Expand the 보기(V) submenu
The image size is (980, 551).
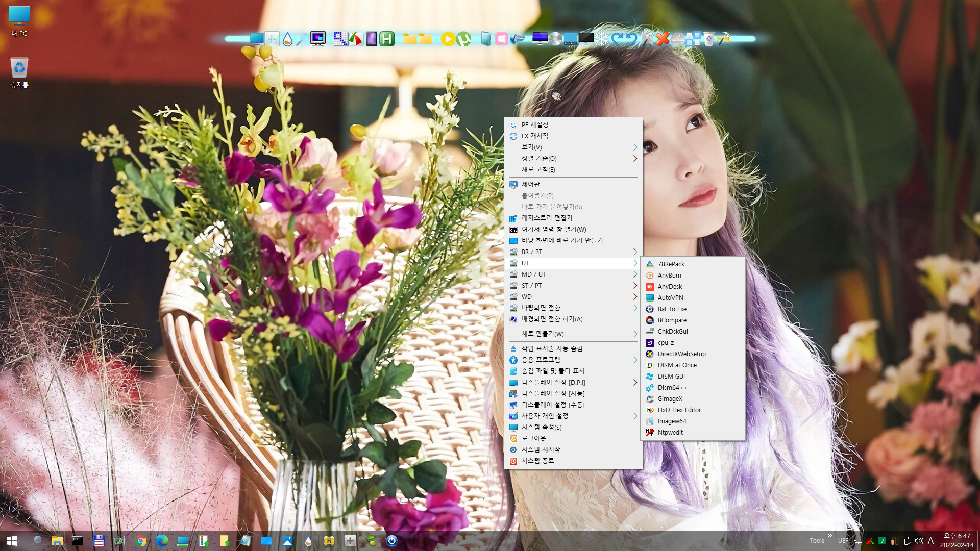coord(573,147)
